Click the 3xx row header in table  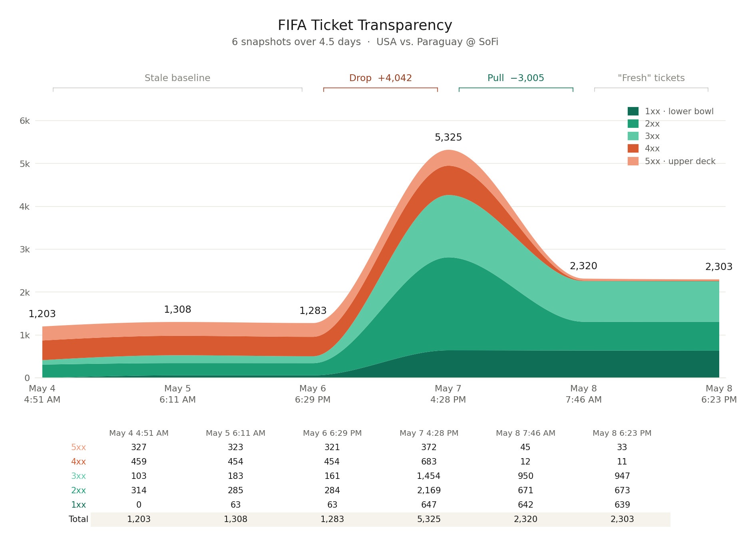click(78, 476)
